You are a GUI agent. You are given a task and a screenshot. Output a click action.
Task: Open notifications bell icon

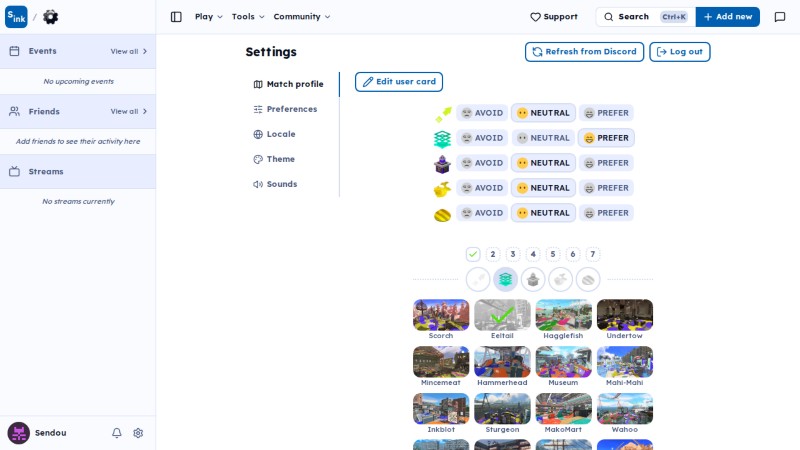(117, 433)
